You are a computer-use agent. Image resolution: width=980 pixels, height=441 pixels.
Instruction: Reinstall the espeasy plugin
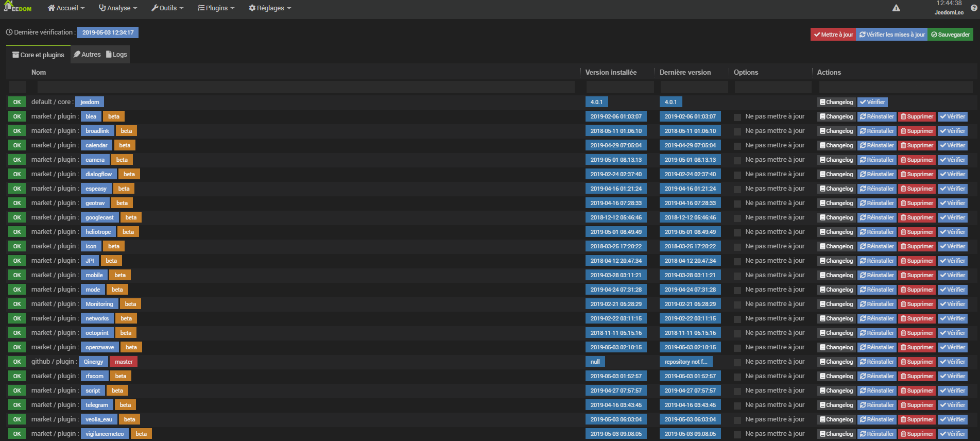pyautogui.click(x=877, y=189)
